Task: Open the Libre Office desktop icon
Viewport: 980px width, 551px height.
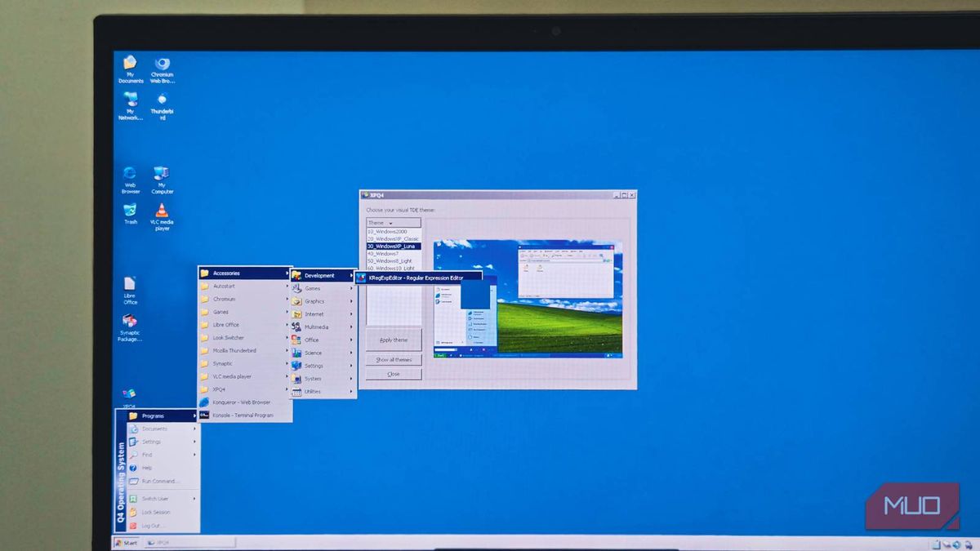Action: 130,291
